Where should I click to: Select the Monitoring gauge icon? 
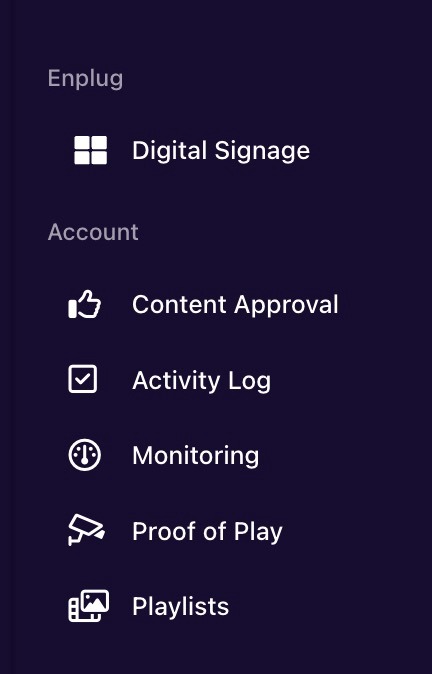pyautogui.click(x=85, y=455)
